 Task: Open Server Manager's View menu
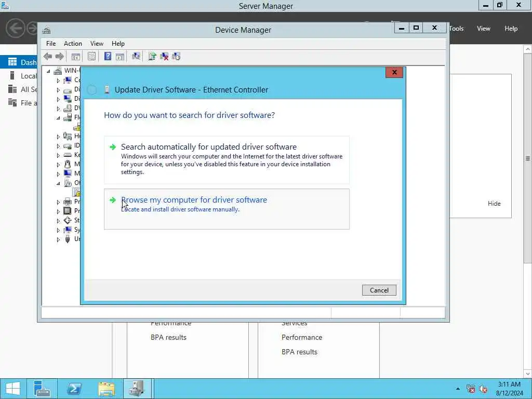click(x=484, y=29)
